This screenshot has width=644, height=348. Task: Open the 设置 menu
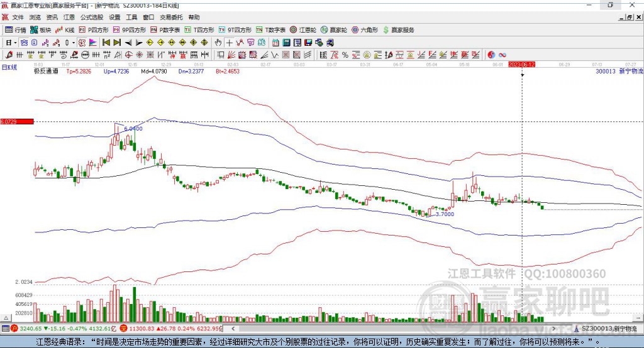click(114, 17)
